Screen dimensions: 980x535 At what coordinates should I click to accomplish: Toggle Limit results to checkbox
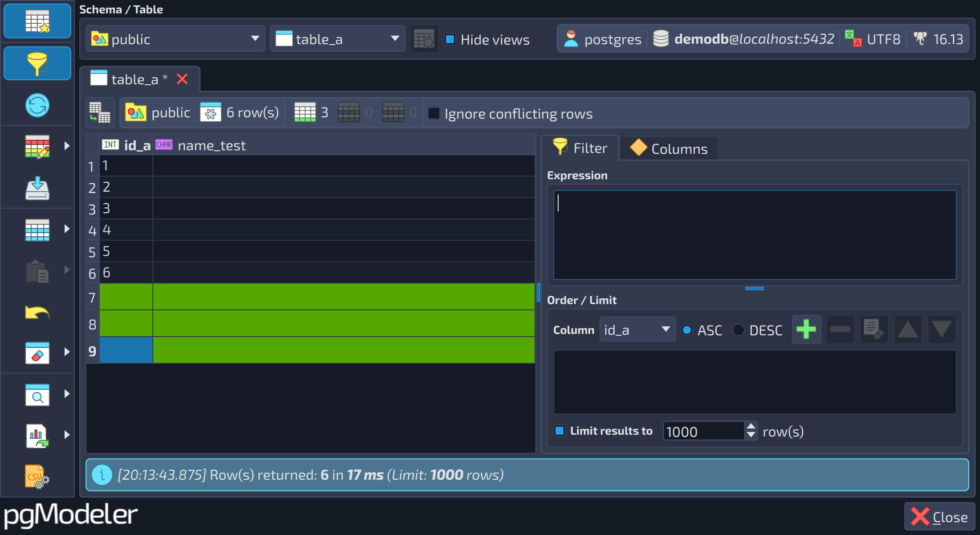[x=559, y=431]
